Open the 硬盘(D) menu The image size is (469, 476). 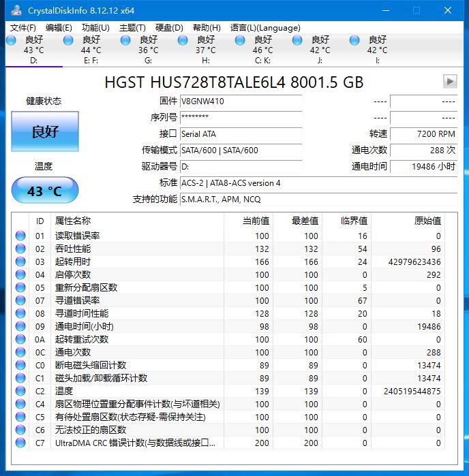pos(169,28)
